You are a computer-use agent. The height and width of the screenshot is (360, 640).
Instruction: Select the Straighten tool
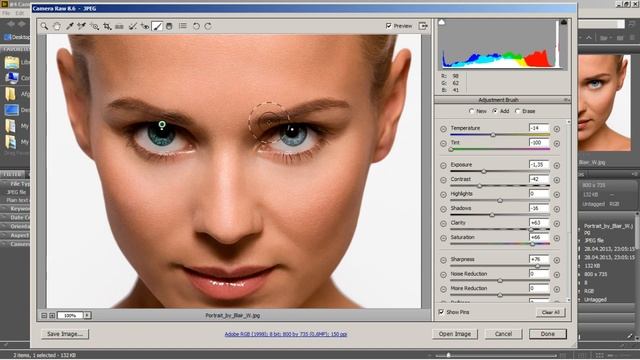click(119, 26)
